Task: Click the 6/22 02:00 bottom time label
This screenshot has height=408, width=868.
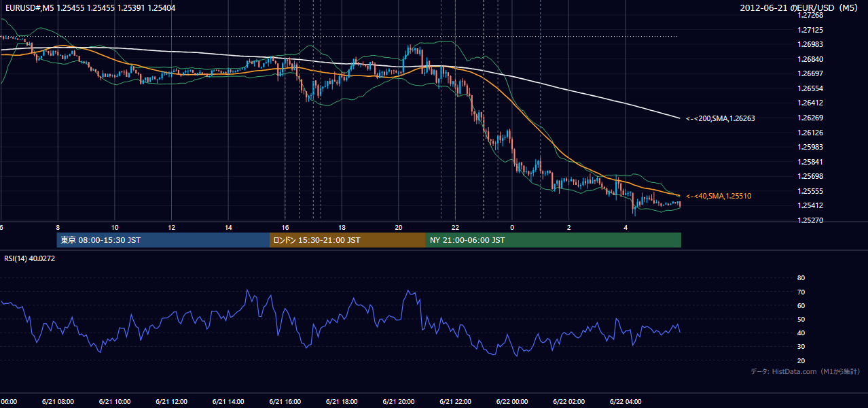Action: 569,402
